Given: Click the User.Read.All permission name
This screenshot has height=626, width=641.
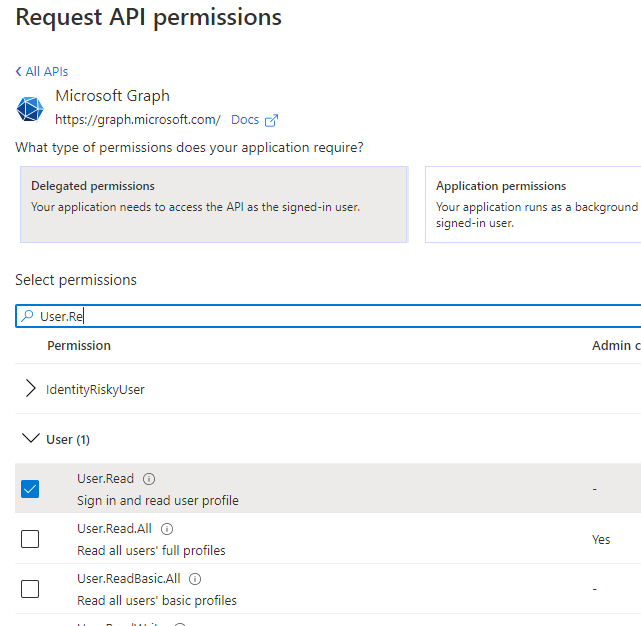Looking at the screenshot, I should pyautogui.click(x=114, y=529).
